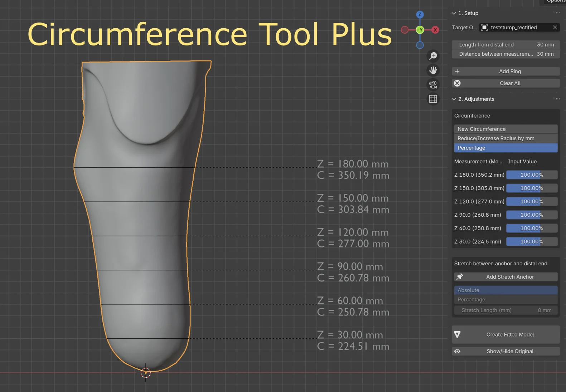Click the pan hand viewport icon
Image resolution: width=566 pixels, height=392 pixels.
433,70
